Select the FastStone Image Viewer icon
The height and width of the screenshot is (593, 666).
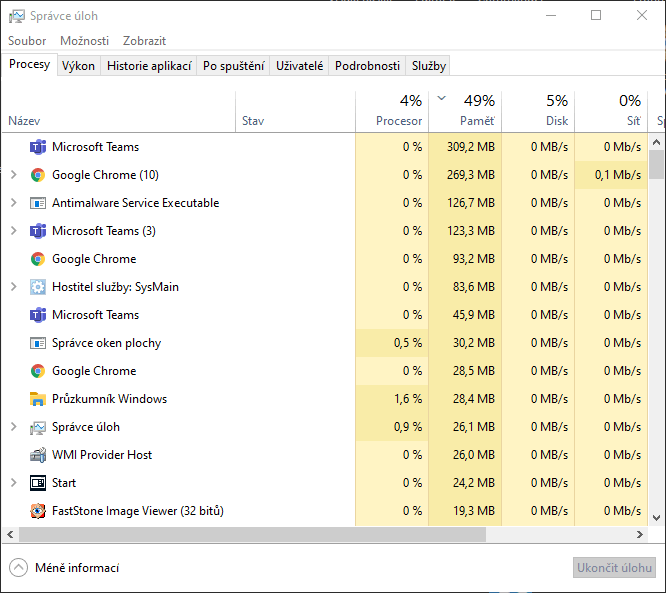[38, 511]
